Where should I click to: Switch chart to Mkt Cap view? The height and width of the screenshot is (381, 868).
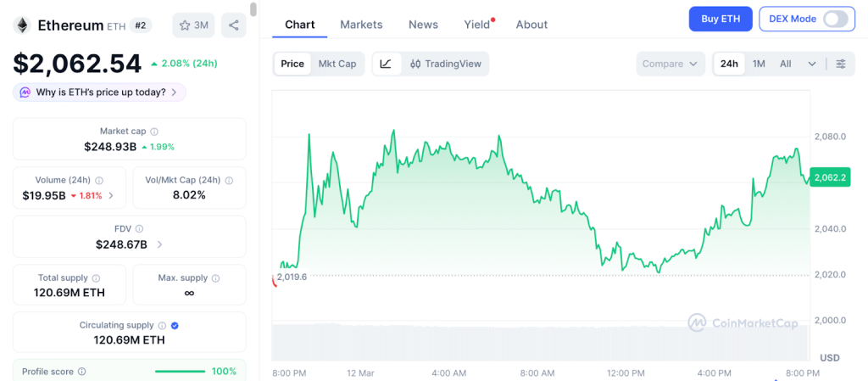337,64
